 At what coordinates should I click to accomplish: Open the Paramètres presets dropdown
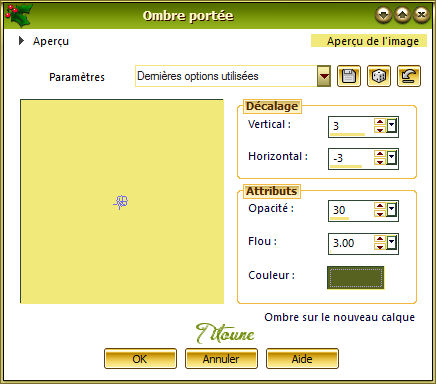tap(324, 76)
